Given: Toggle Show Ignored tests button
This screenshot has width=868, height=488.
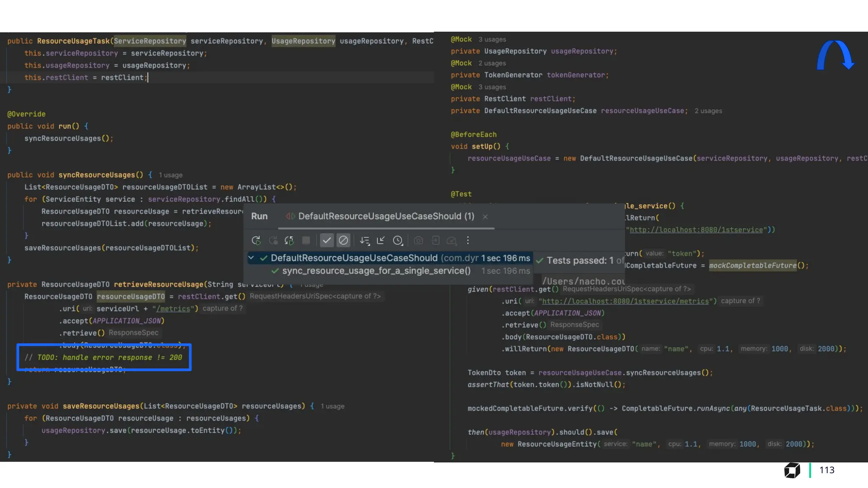Looking at the screenshot, I should (343, 241).
